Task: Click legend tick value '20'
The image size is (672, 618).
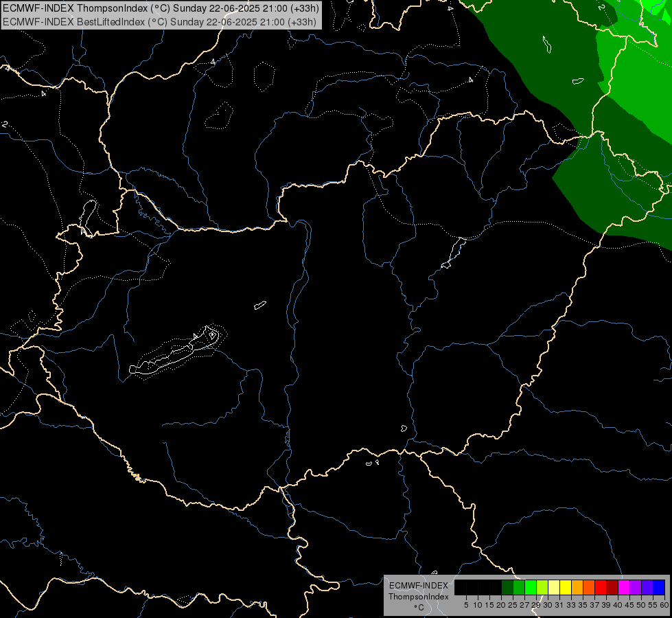Action: pos(501,605)
